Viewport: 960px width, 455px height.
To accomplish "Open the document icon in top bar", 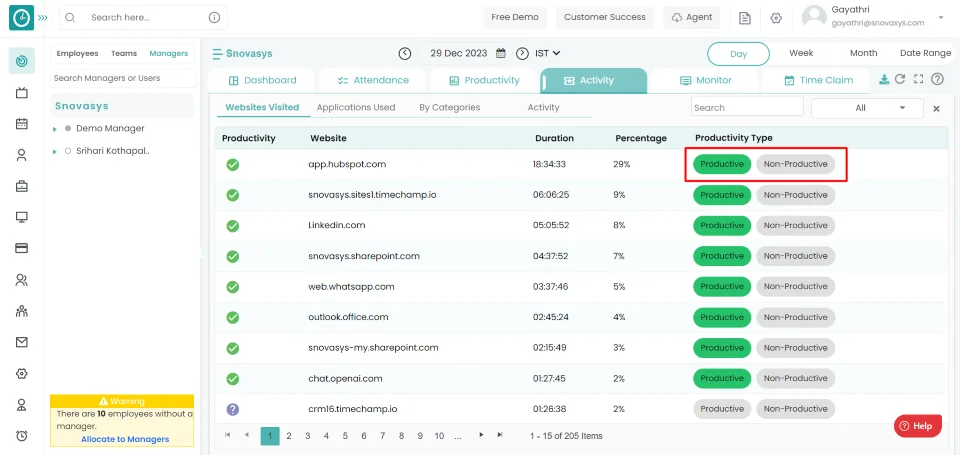I will click(744, 18).
